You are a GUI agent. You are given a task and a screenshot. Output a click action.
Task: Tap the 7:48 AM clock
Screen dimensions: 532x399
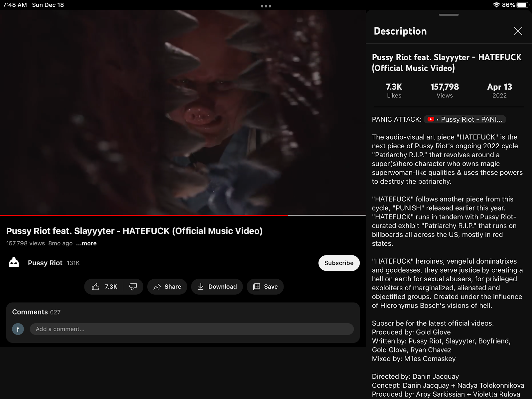[x=15, y=5]
